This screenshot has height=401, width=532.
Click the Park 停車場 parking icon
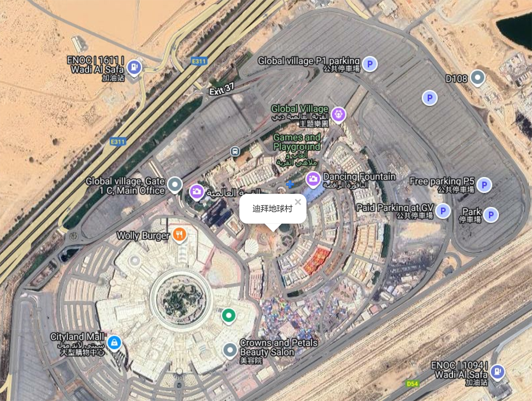pos(490,215)
